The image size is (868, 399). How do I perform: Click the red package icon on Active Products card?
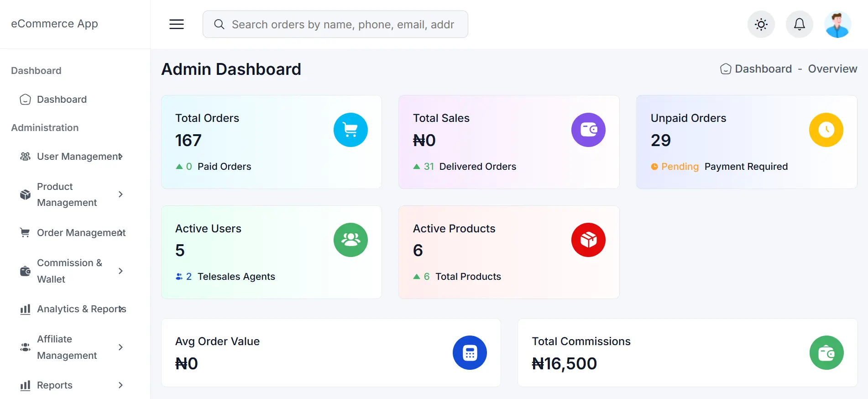click(588, 240)
